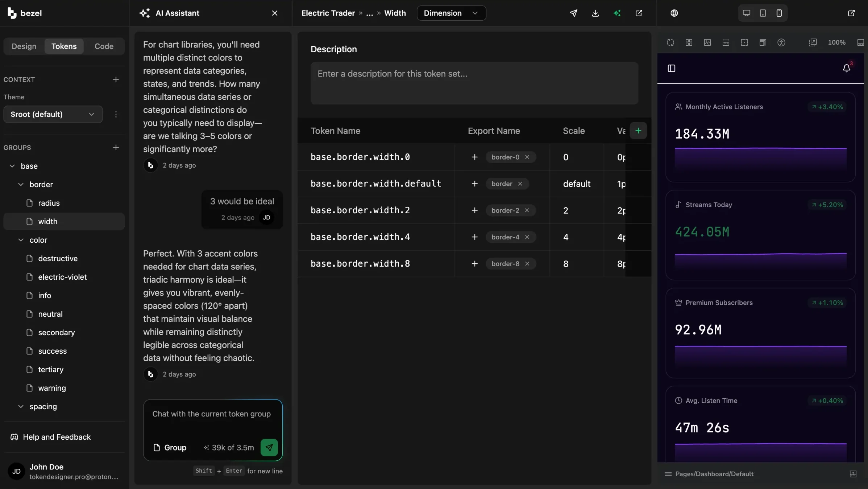Click the image icon in preview toolbar
868x489 pixels.
707,42
